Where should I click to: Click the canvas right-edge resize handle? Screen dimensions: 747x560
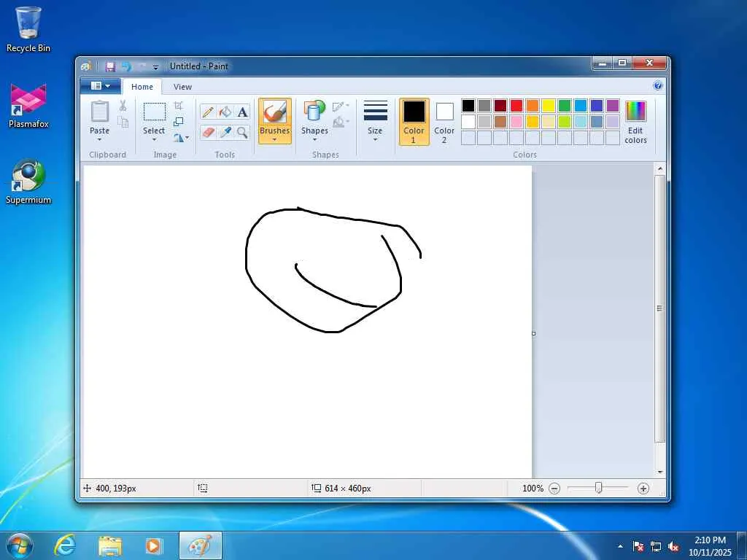(x=533, y=333)
